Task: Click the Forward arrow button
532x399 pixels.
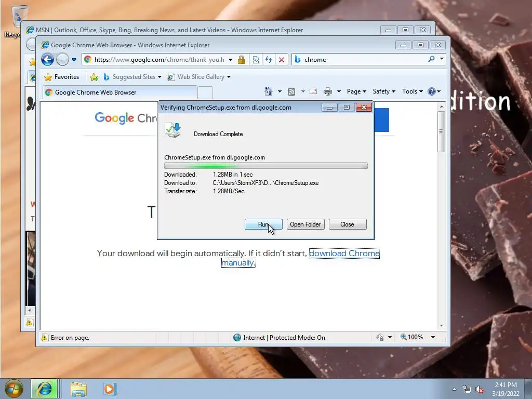Action: (x=62, y=60)
